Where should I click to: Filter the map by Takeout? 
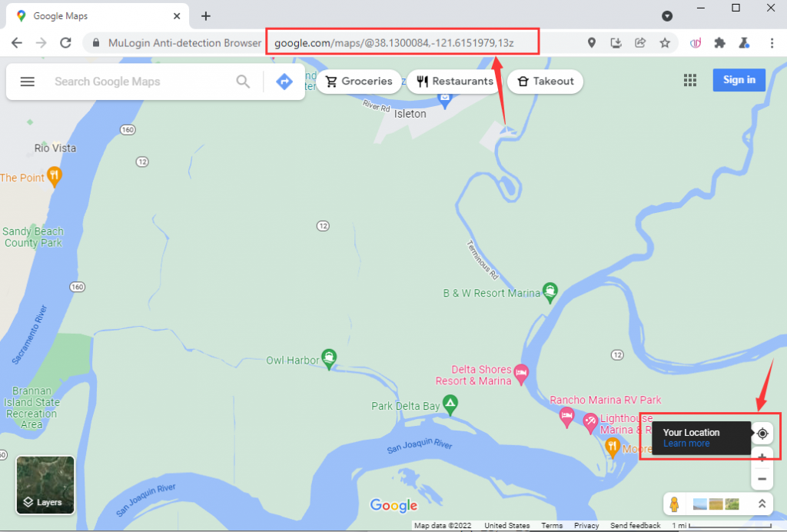coord(546,81)
